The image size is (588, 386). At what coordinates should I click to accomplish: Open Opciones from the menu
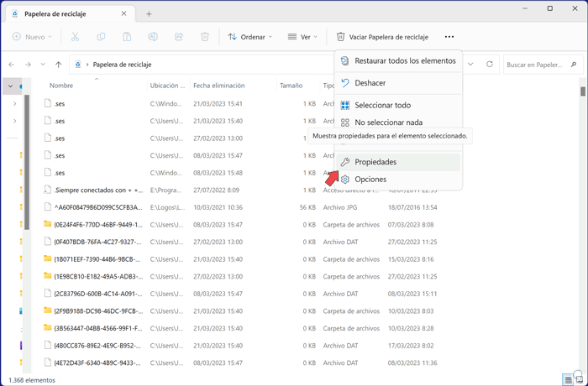(x=398, y=179)
